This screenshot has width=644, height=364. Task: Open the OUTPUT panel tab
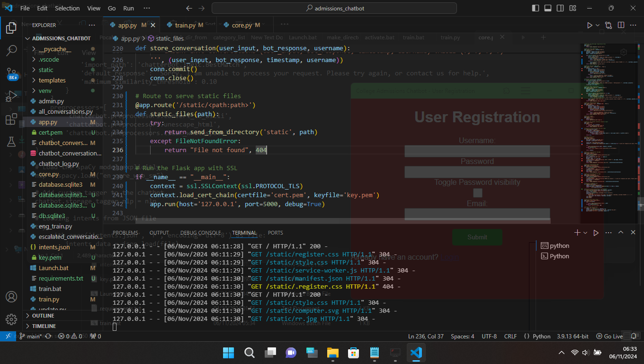pos(159,233)
